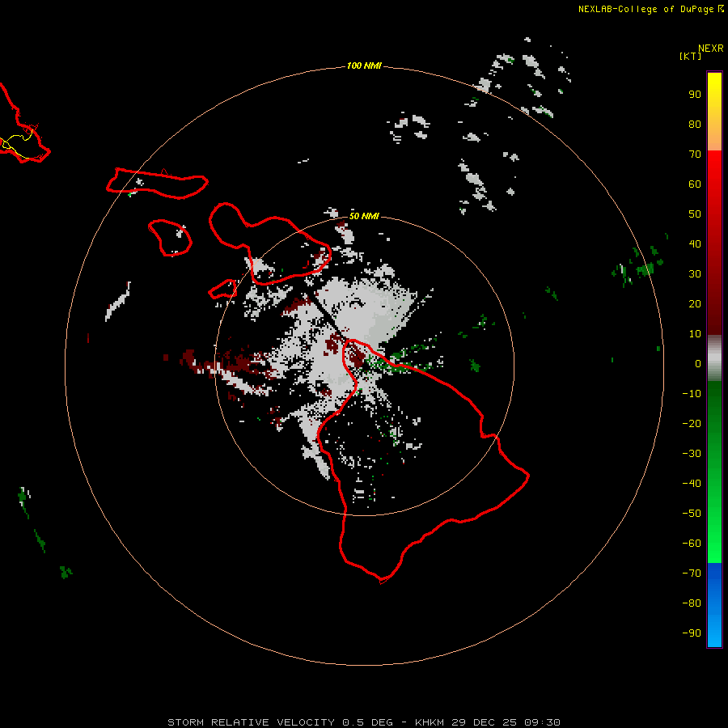Click the 30 value on the velocity scale
Screen dimensions: 728x728
coord(695,274)
